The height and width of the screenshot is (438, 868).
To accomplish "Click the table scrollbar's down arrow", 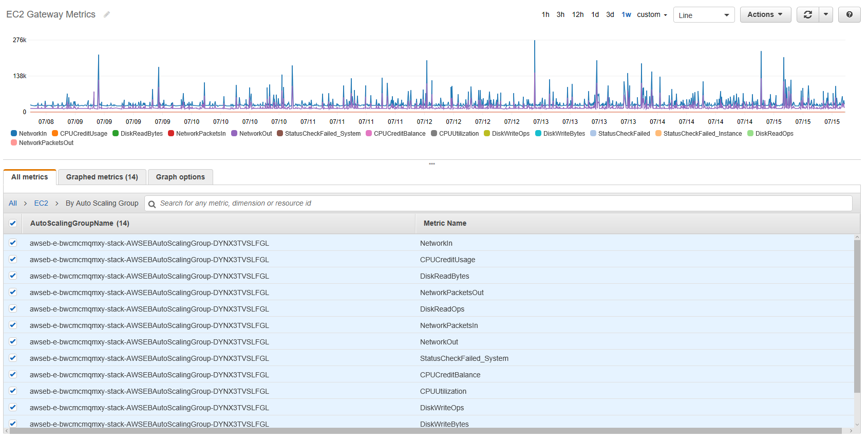I will 857,425.
